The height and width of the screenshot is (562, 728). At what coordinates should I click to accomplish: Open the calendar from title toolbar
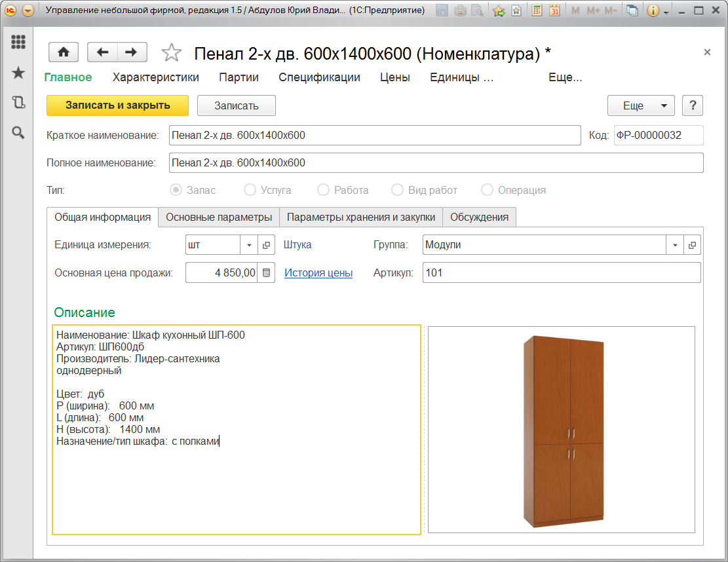554,10
